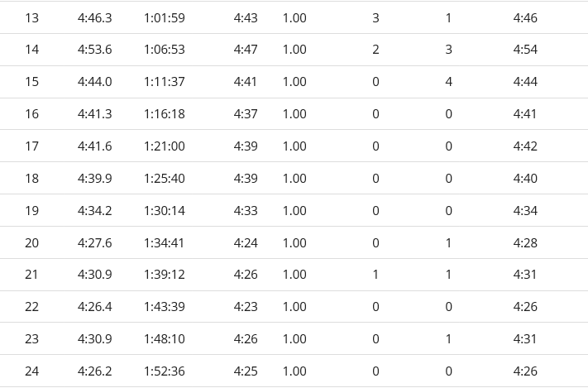The height and width of the screenshot is (388, 588).
Task: Select lap 21 row number
Action: point(32,275)
